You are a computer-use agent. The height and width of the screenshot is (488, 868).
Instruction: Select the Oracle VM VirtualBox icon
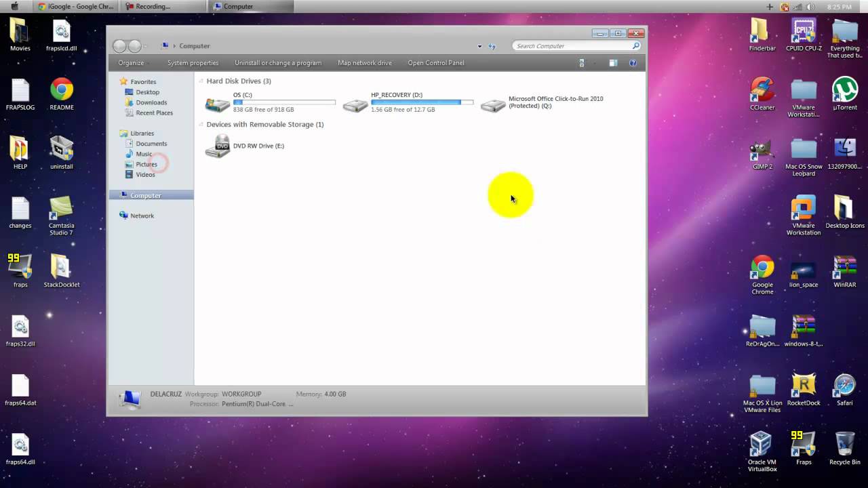[x=762, y=452]
